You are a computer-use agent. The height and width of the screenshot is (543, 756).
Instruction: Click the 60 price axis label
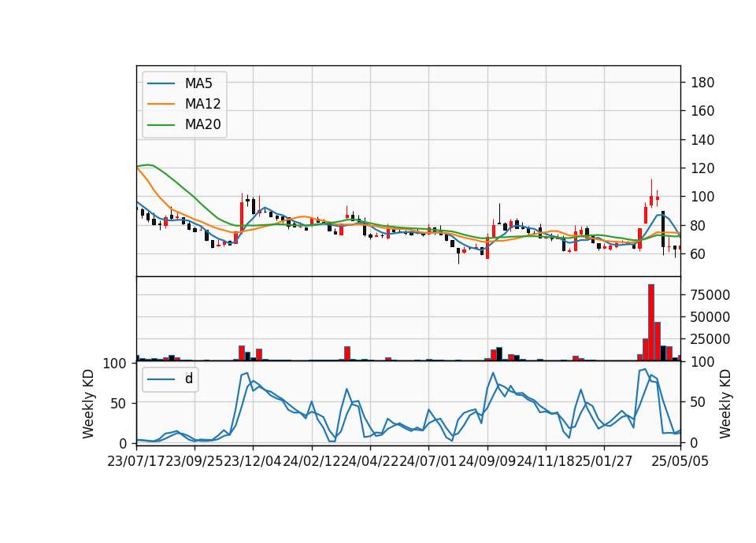(x=699, y=254)
